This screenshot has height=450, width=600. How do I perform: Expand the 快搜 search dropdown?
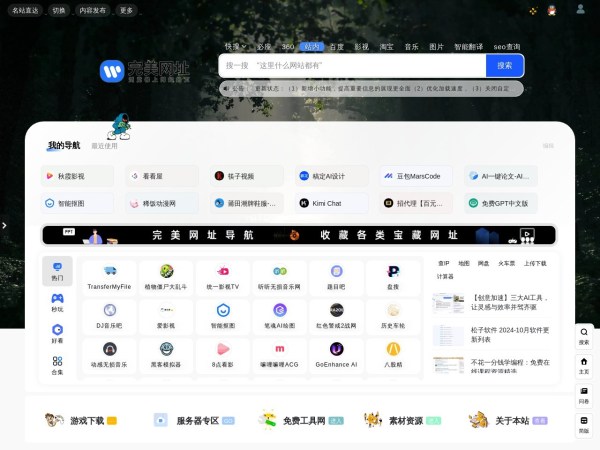pyautogui.click(x=234, y=46)
